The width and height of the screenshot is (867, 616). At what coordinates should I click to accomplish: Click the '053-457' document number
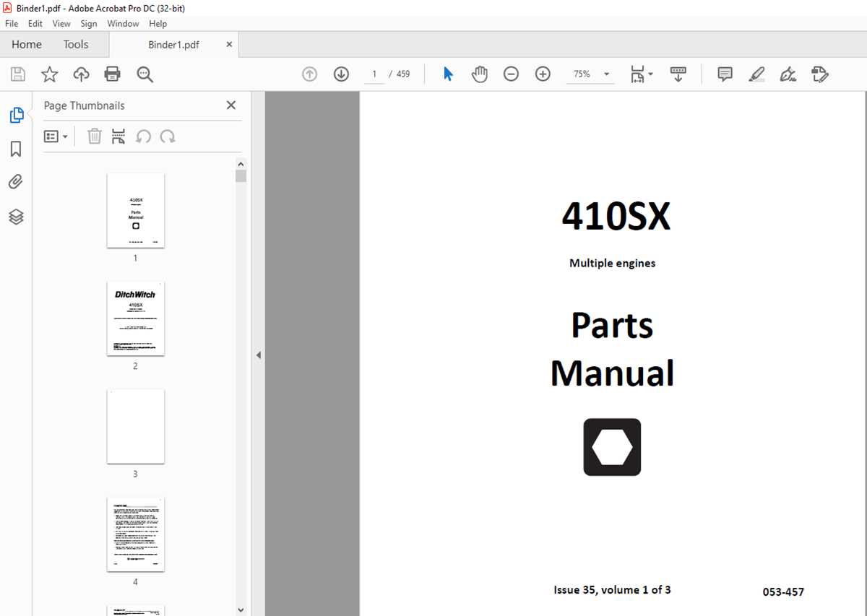(x=783, y=592)
